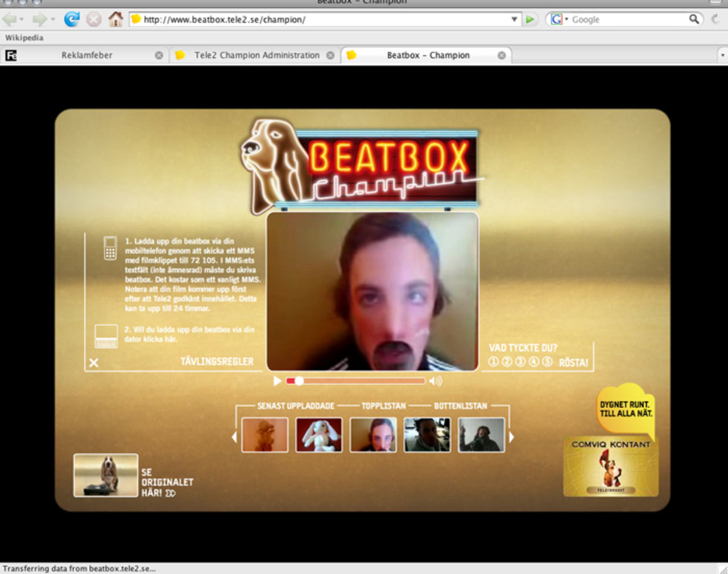Close the Tele2 Champion Administration tab

(x=330, y=55)
